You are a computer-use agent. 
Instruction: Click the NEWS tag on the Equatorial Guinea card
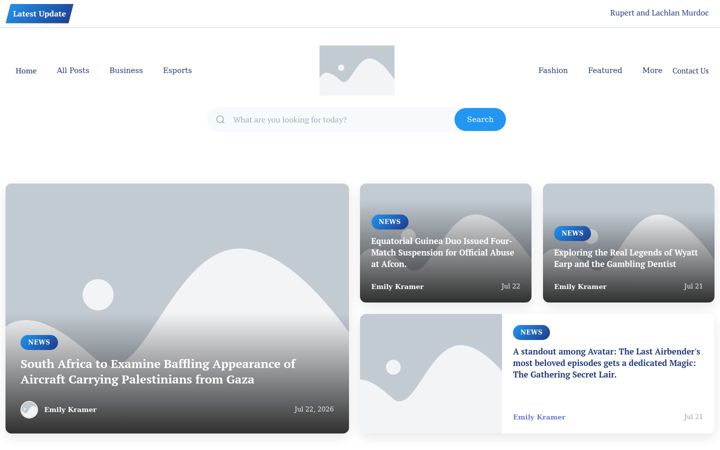point(389,222)
